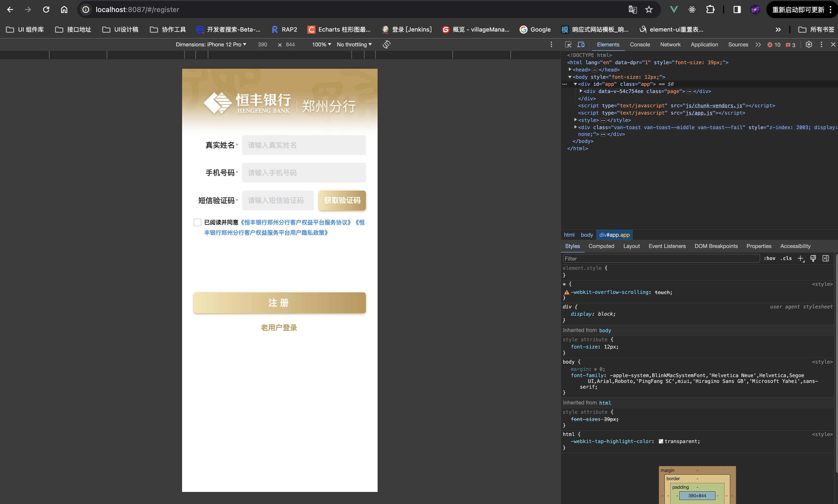Collapse the div#app node arrow
The width and height of the screenshot is (838, 504).
coord(575,84)
